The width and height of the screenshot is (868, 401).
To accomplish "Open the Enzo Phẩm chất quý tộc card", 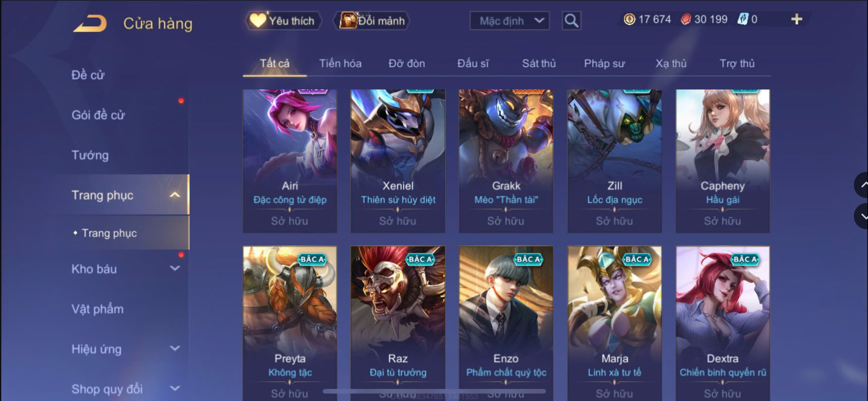I will coord(506,323).
